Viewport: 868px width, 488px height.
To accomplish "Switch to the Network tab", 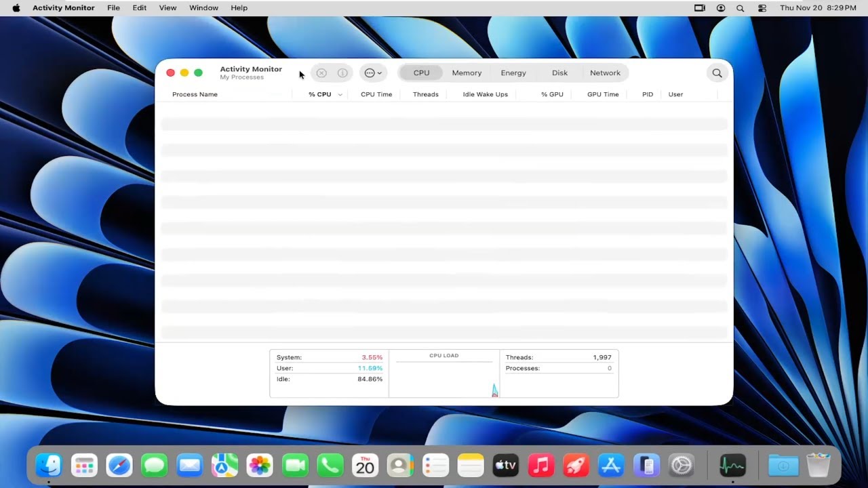I will point(605,73).
